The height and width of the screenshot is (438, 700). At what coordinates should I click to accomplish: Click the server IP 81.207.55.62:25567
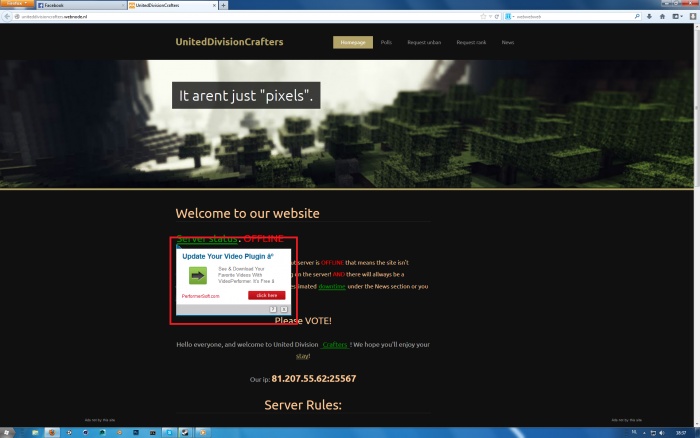click(314, 379)
